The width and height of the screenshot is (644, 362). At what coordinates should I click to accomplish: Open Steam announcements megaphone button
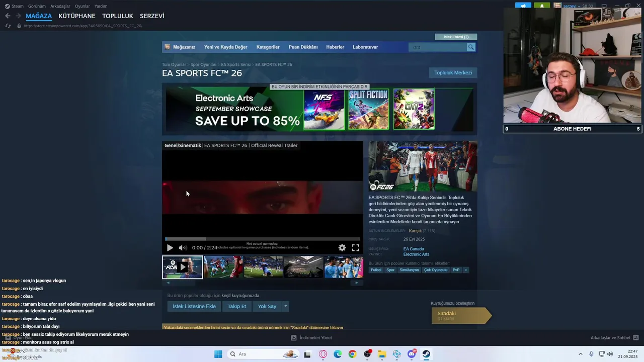pos(523,6)
